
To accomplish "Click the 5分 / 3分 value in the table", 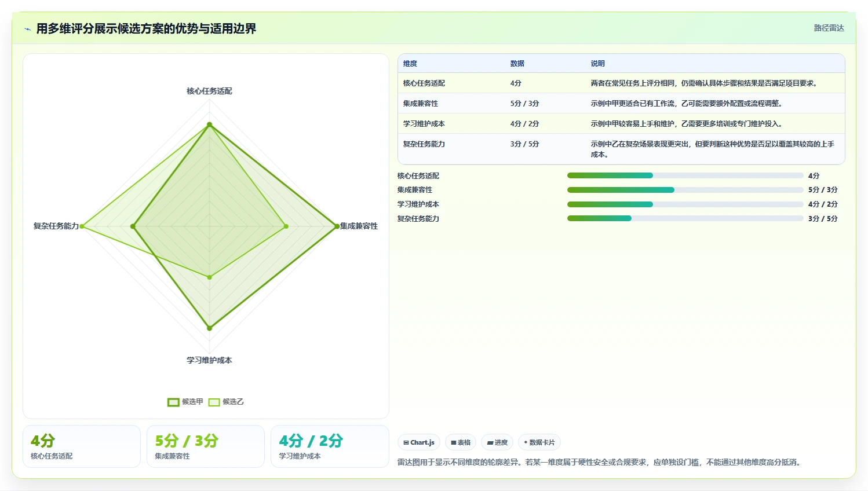I will click(524, 104).
